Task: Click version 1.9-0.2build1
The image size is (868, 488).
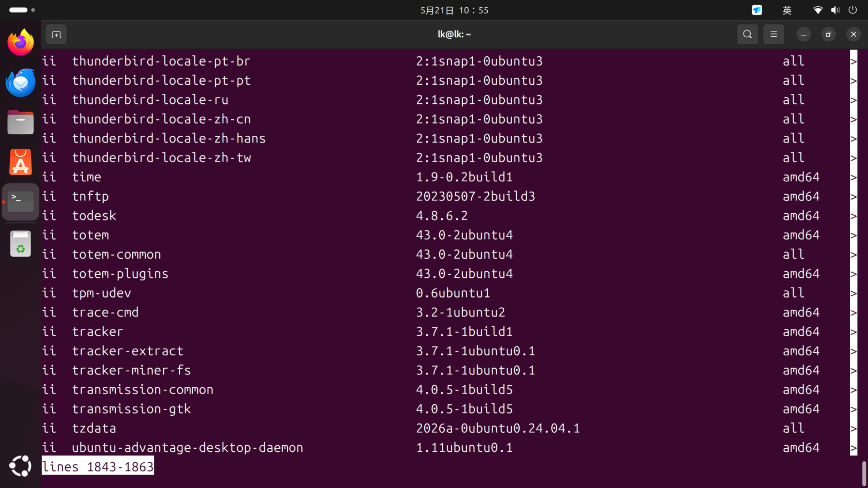Action: [x=464, y=177]
